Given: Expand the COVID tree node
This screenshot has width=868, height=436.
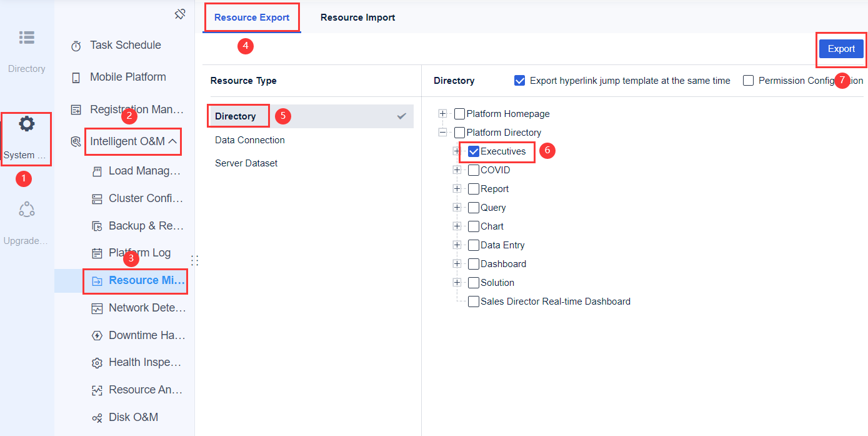Looking at the screenshot, I should coord(457,170).
